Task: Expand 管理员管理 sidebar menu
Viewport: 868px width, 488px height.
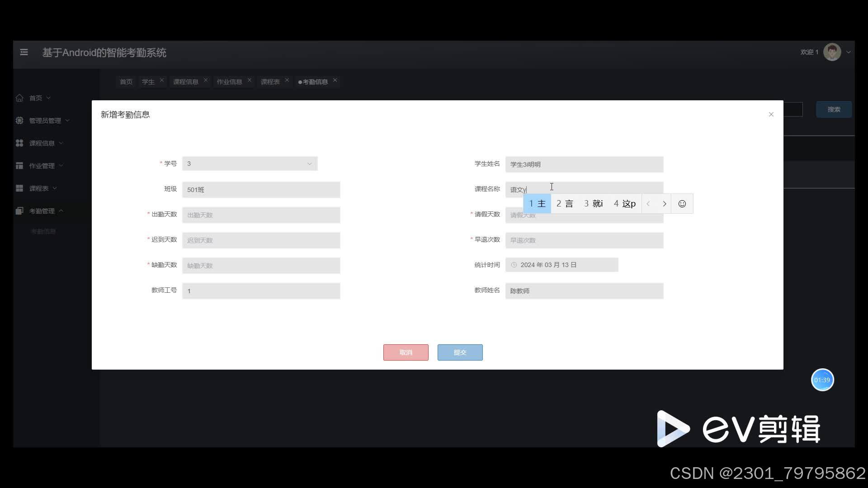Action: coord(44,121)
